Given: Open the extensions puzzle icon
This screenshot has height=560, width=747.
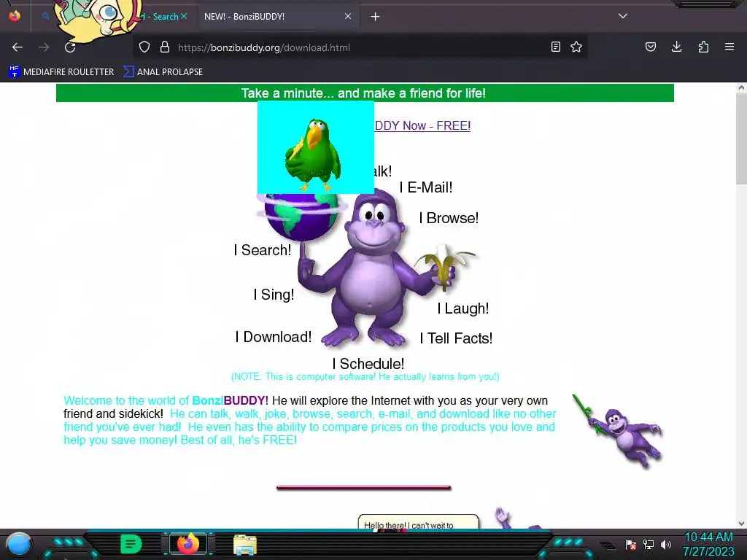Looking at the screenshot, I should pos(703,47).
